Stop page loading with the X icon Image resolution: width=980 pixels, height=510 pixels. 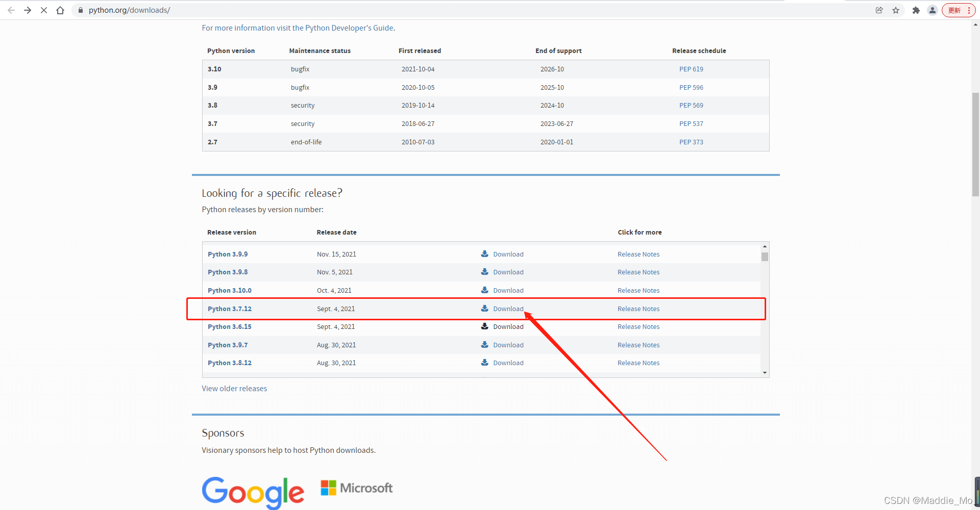[44, 10]
